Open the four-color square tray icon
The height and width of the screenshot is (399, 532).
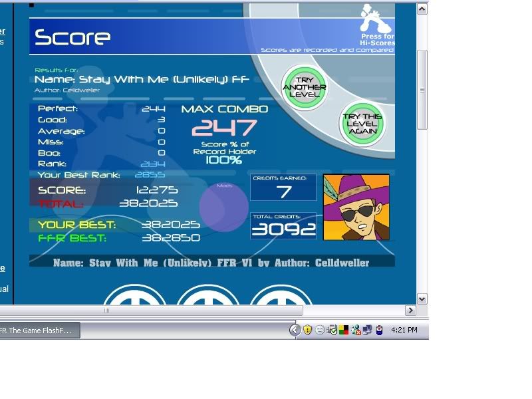344,329
